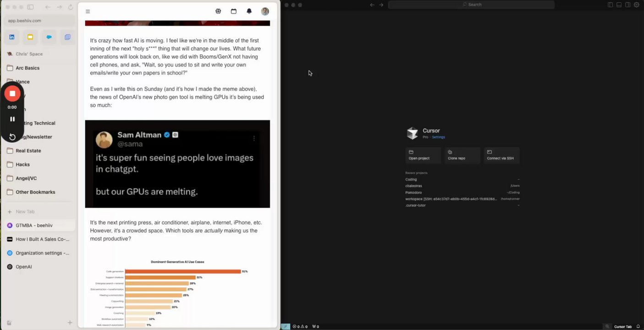This screenshot has height=330, width=644.
Task: Open the yellow Slides pinned favorite
Action: pos(30,37)
